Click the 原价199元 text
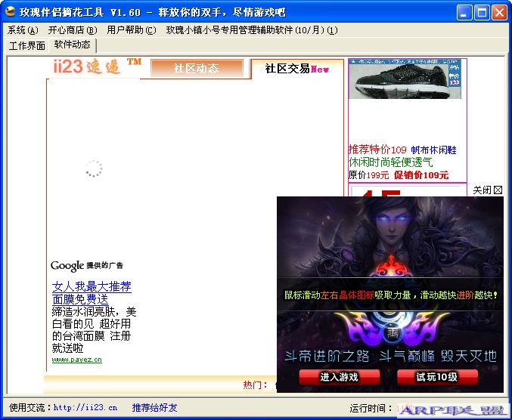The image size is (512, 420). click(x=368, y=175)
